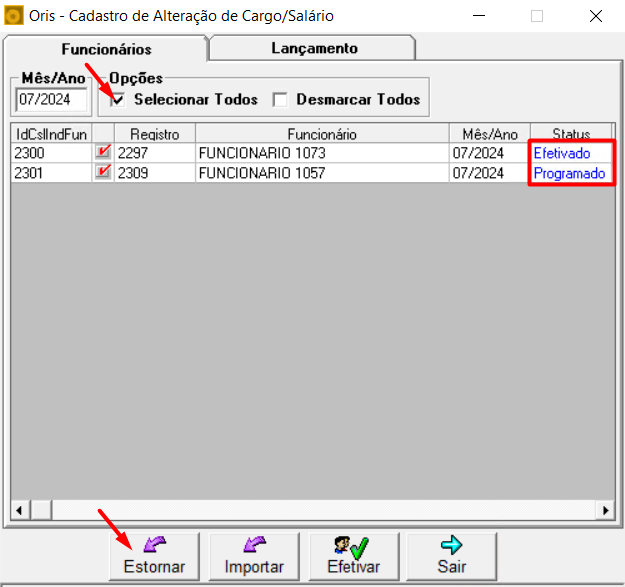Click the Estornar button
This screenshot has width=625, height=587.
(x=154, y=556)
